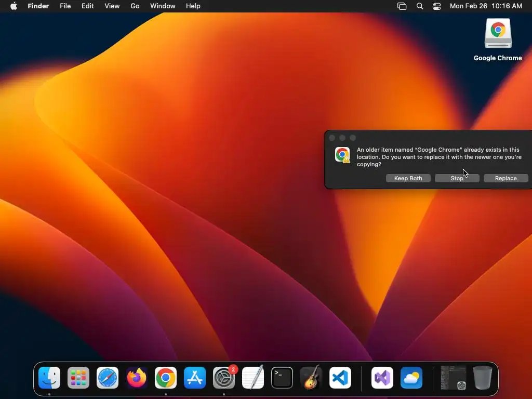Open Stage Manager in the menu bar
The width and height of the screenshot is (532, 399).
point(402,6)
